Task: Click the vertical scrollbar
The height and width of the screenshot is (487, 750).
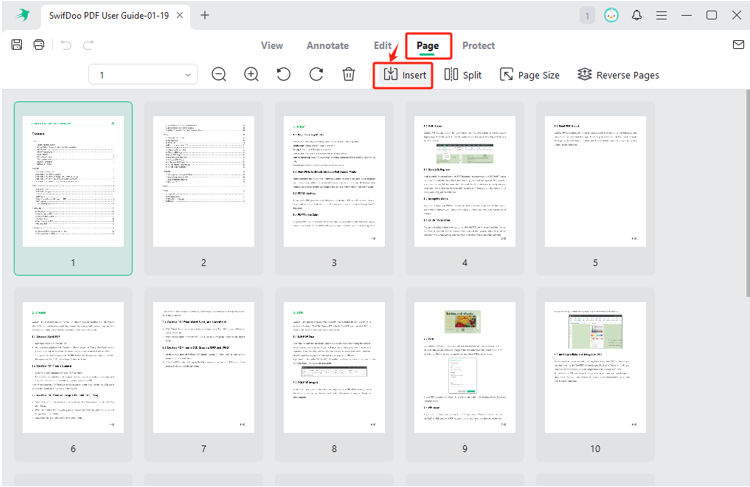Action: coord(748,193)
